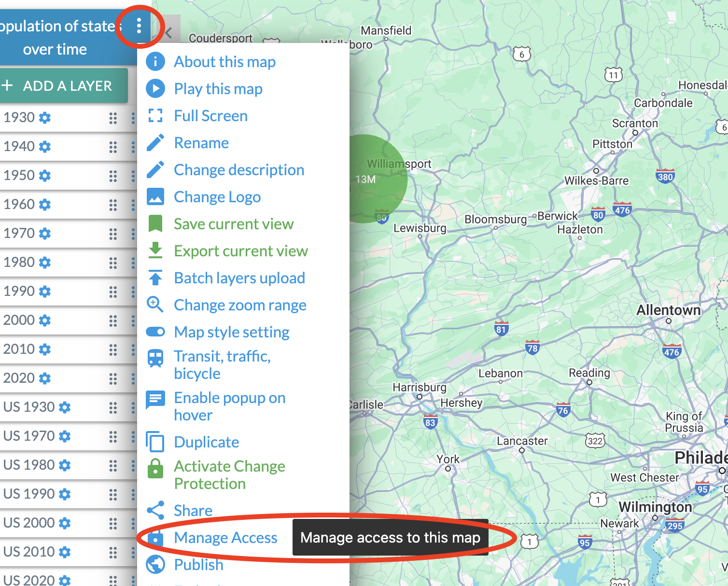Activate Change Protection for the map
Screen dimensions: 728x586
(155, 469)
